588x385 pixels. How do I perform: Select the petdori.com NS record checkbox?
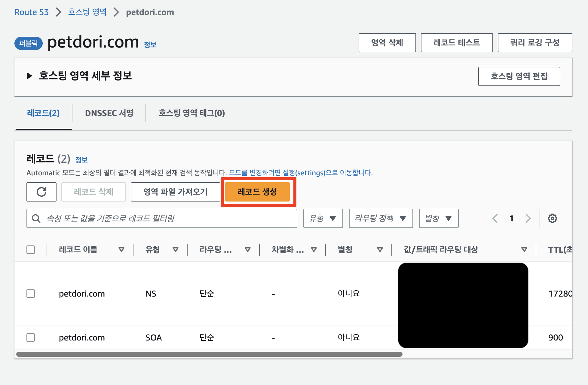pyautogui.click(x=31, y=294)
